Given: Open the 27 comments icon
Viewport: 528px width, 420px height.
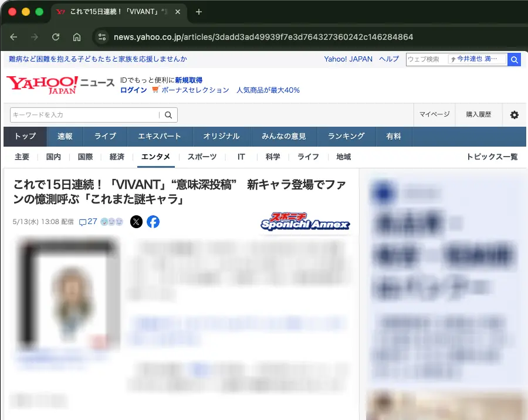Looking at the screenshot, I should (x=88, y=222).
